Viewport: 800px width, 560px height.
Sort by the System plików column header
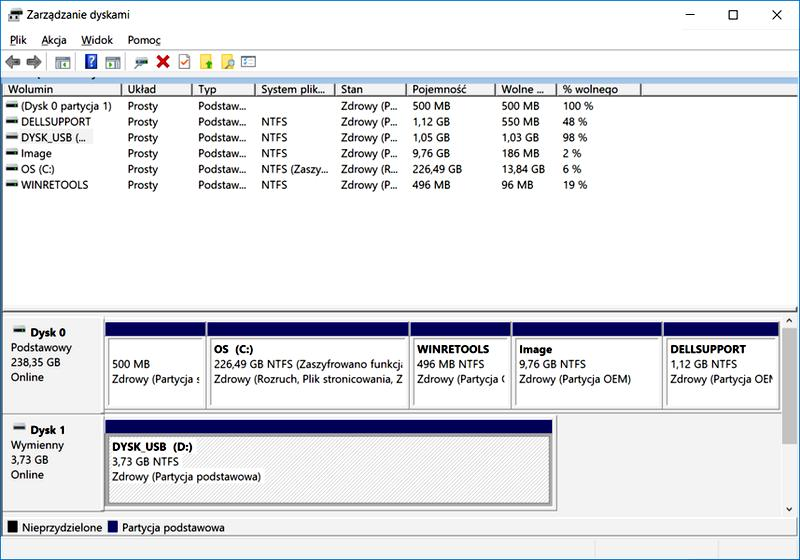click(x=295, y=89)
